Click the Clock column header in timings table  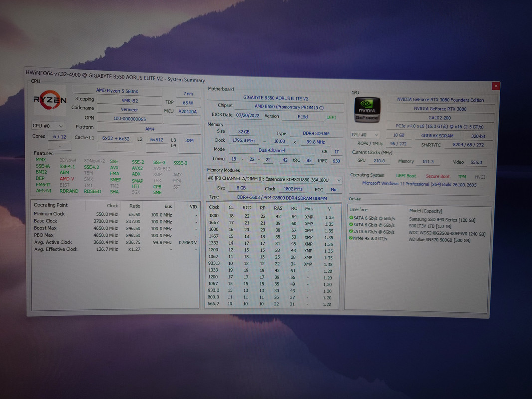point(214,207)
